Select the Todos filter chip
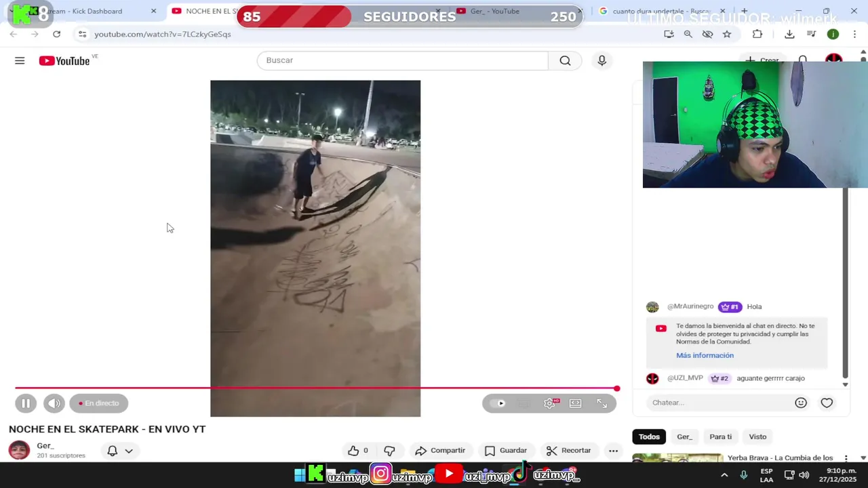 click(x=649, y=436)
